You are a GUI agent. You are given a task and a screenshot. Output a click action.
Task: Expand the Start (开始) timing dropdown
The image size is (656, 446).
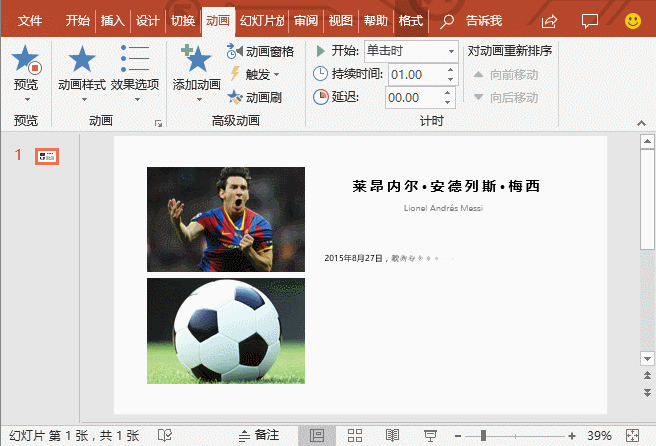(451, 51)
